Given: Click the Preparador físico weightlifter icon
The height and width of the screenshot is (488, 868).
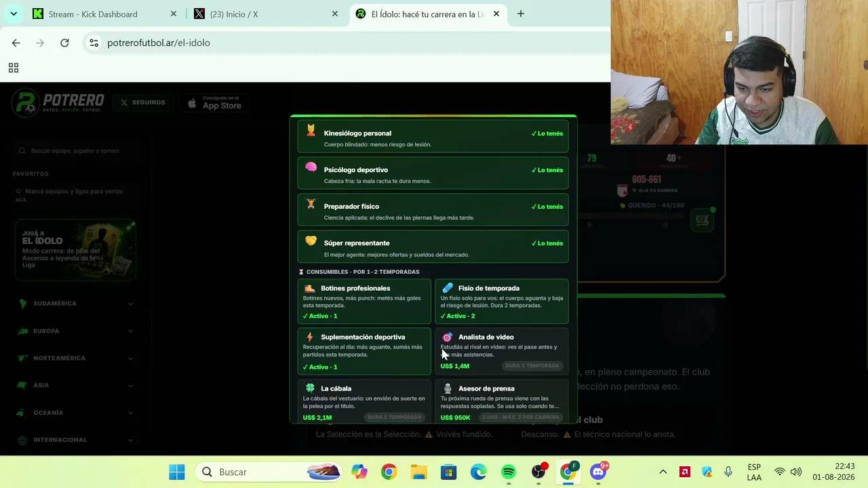Looking at the screenshot, I should (x=311, y=203).
